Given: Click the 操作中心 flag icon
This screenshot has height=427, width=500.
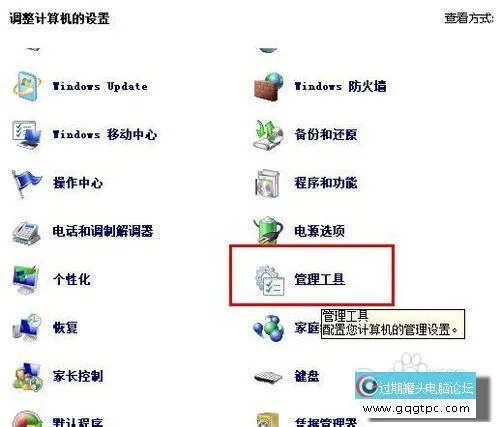Looking at the screenshot, I should pos(27,183).
